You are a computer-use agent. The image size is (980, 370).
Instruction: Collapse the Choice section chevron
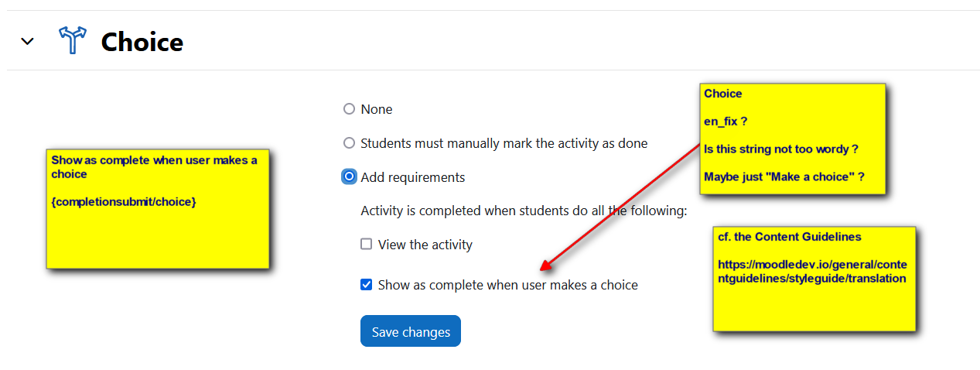[28, 41]
